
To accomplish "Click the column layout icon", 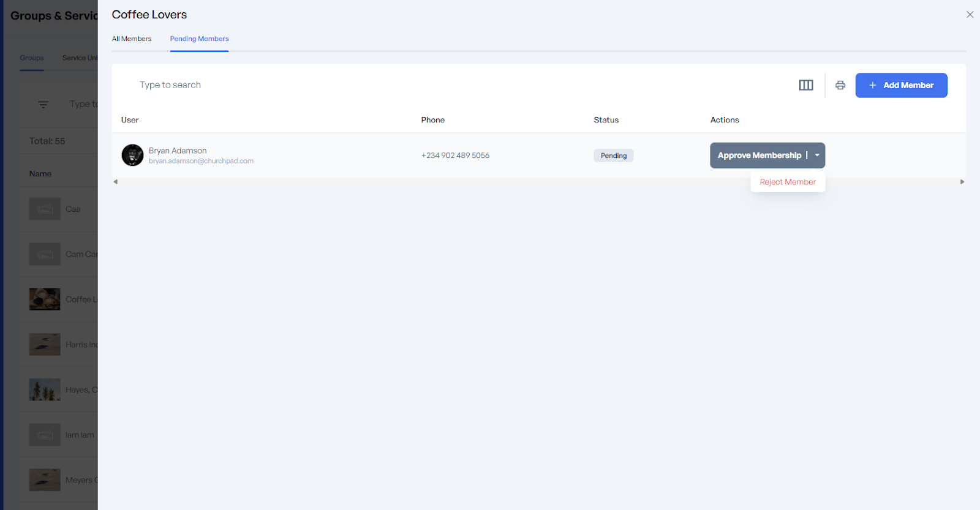I will (x=806, y=85).
